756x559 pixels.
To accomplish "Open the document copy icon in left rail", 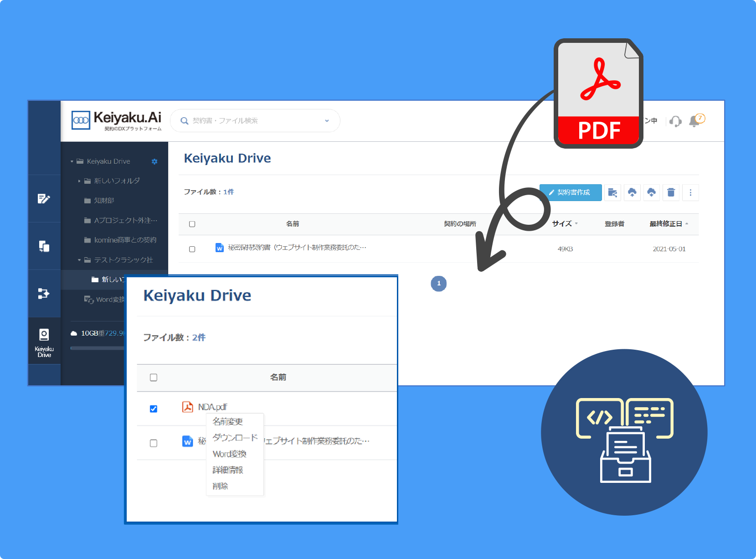I will 44,246.
